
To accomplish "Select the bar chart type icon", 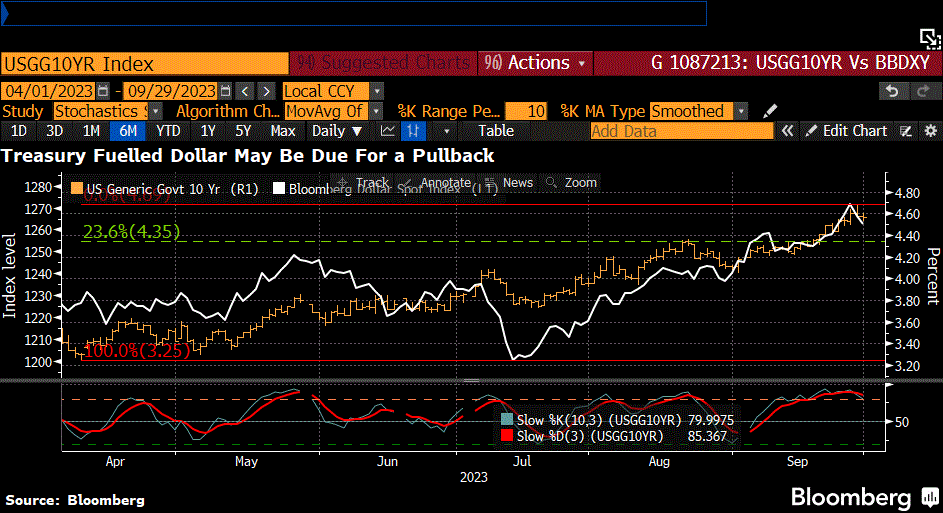I will click(413, 131).
